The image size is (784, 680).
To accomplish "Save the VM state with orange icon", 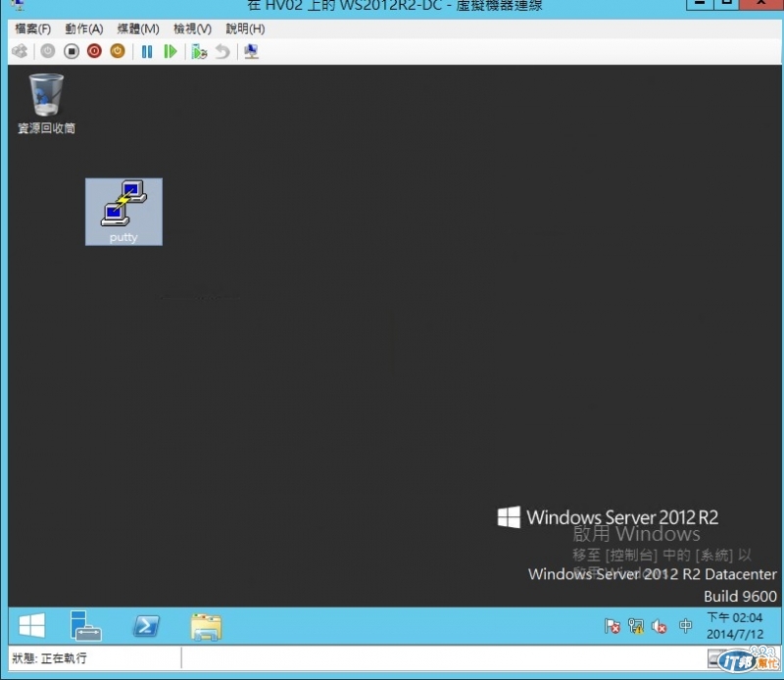I will (x=118, y=51).
